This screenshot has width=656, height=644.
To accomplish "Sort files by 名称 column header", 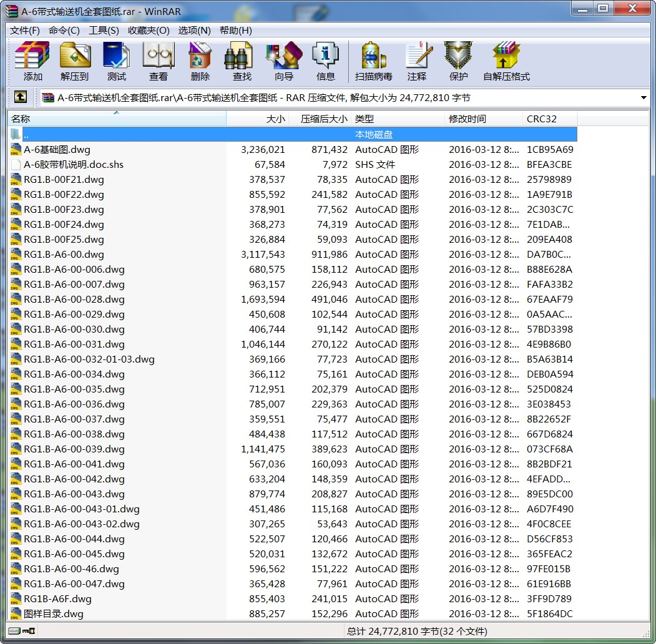I will (x=117, y=119).
